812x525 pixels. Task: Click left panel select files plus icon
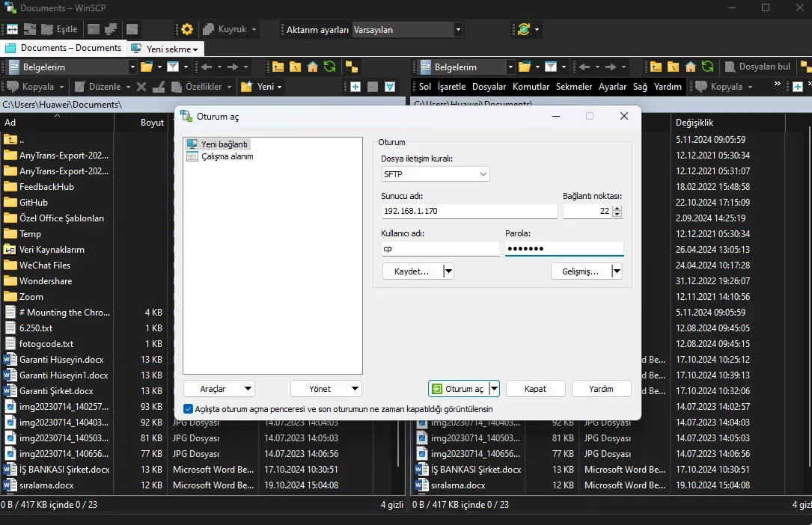[355, 87]
